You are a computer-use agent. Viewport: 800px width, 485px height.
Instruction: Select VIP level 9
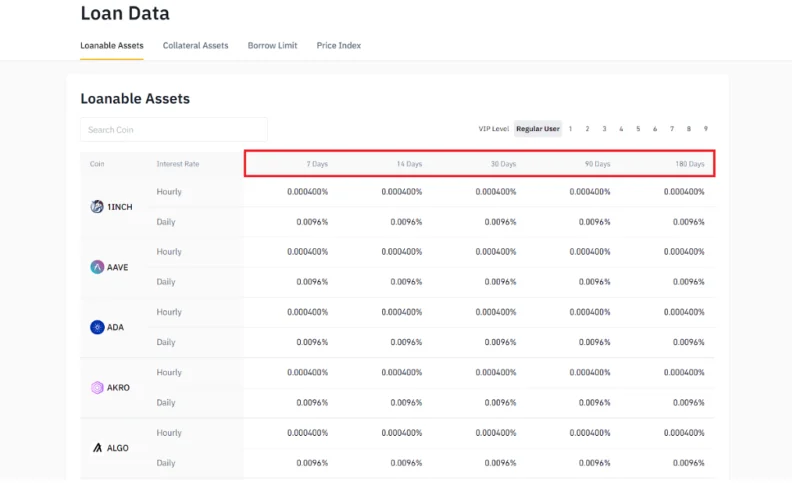(x=706, y=129)
